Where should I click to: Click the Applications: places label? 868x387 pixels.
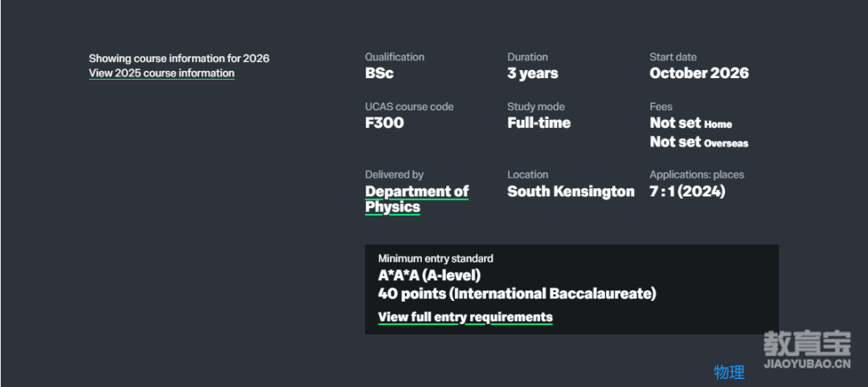[696, 175]
